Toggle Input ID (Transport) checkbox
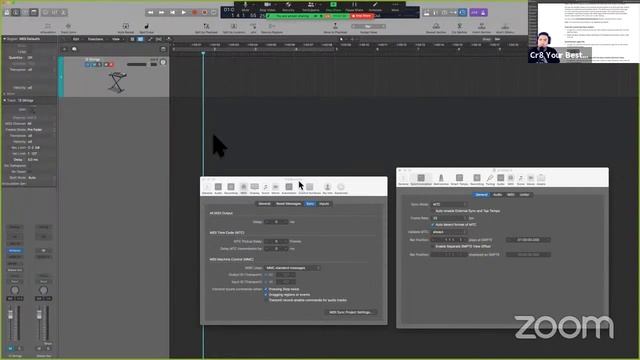Viewport: 640px width, 360px height. point(266,282)
